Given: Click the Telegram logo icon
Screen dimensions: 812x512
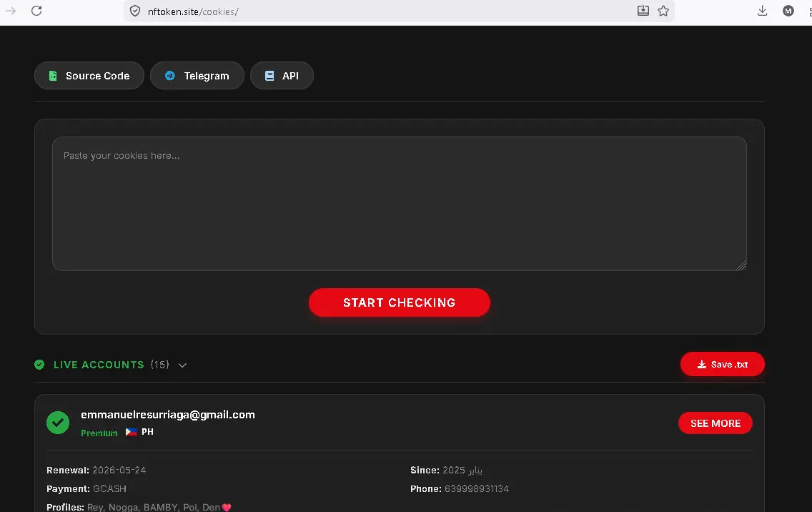Looking at the screenshot, I should click(170, 76).
